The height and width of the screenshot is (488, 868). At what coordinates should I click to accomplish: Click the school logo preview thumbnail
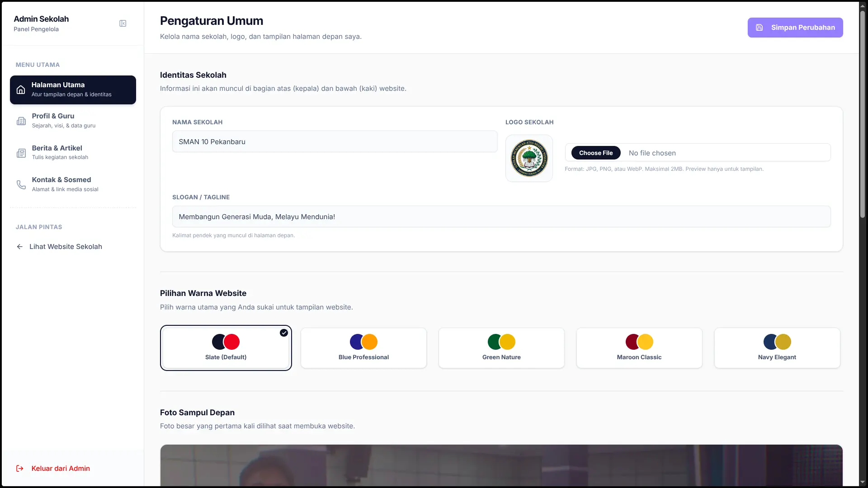pyautogui.click(x=529, y=158)
